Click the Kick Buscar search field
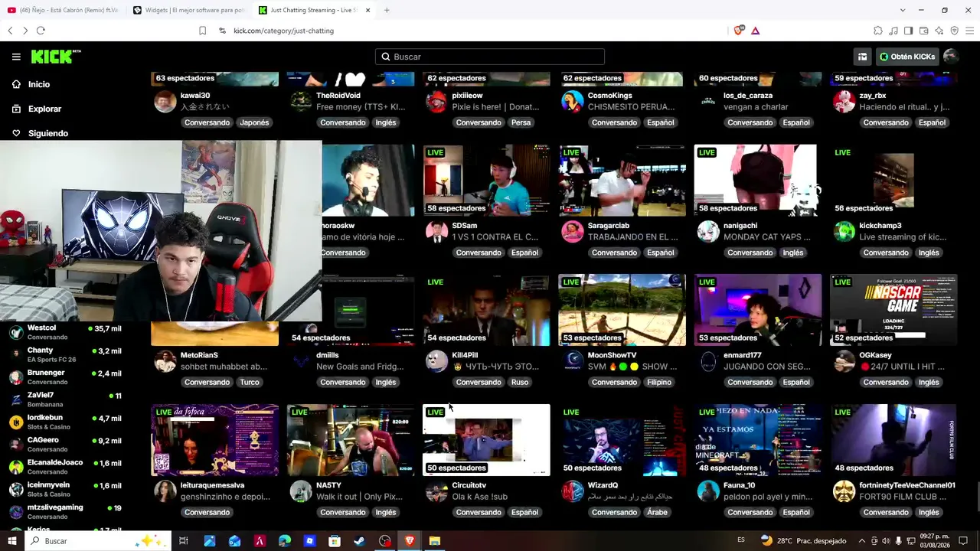Screen dimensions: 980x551 pyautogui.click(x=490, y=57)
